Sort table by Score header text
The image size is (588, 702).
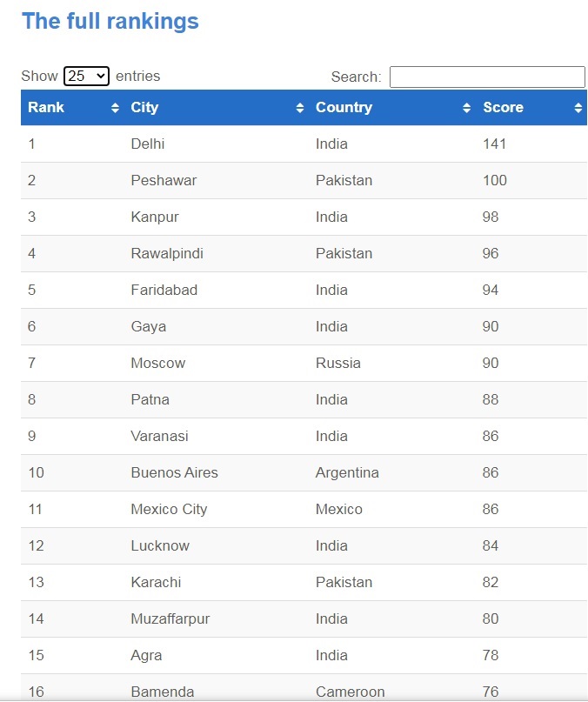point(503,108)
